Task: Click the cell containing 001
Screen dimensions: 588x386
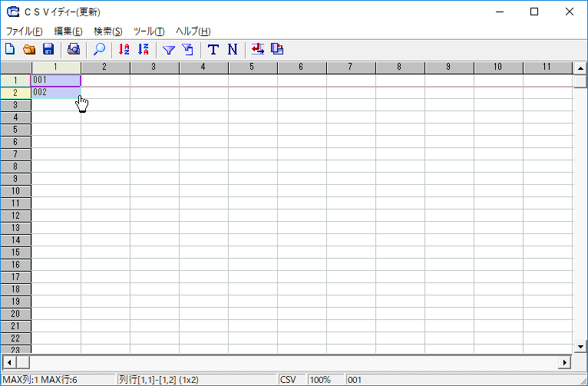Action: [x=56, y=81]
